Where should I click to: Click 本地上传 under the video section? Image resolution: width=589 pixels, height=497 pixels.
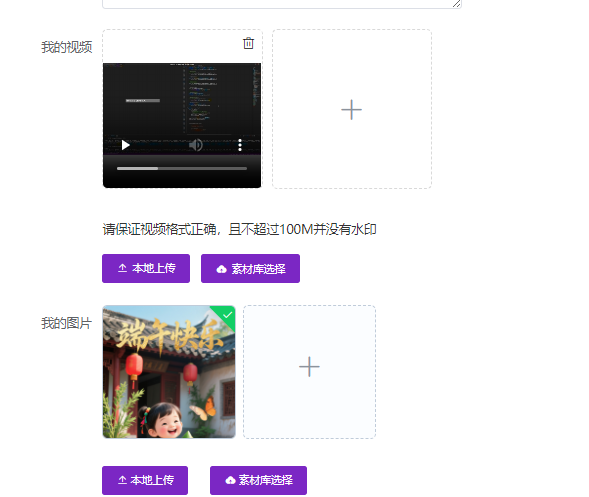click(x=146, y=268)
